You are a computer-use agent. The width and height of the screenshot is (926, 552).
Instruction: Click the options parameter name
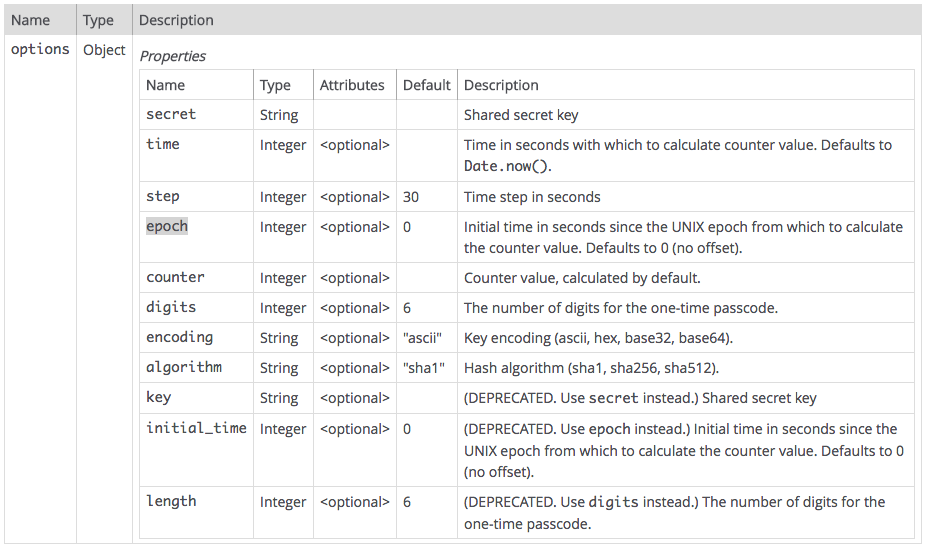tap(40, 49)
